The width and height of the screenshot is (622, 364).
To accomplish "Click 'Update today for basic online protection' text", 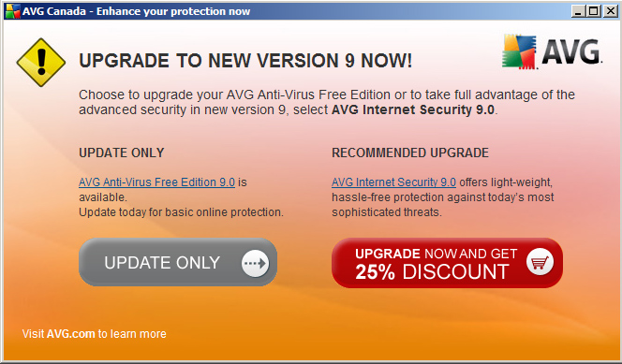I will pyautogui.click(x=181, y=212).
